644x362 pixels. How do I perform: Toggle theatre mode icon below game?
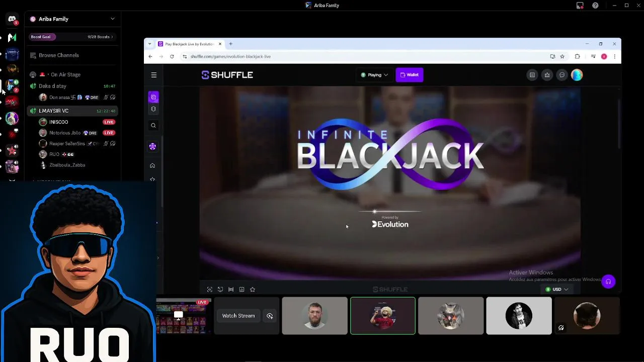[x=231, y=289]
